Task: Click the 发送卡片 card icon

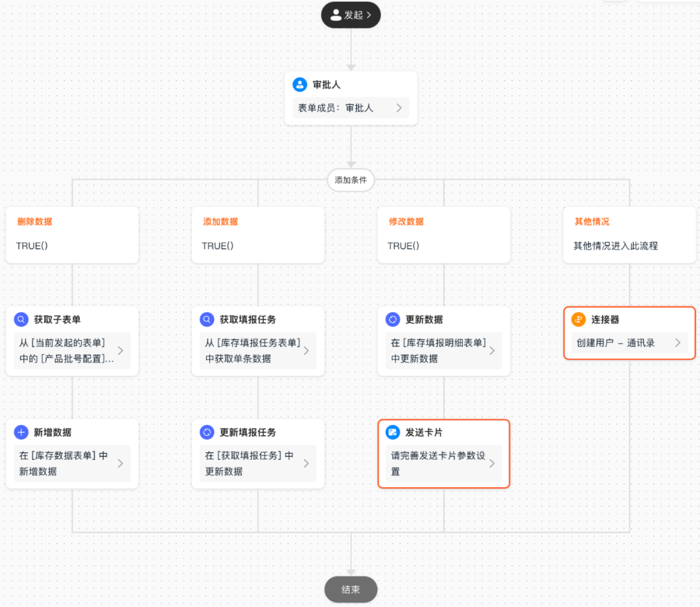Action: (x=392, y=432)
